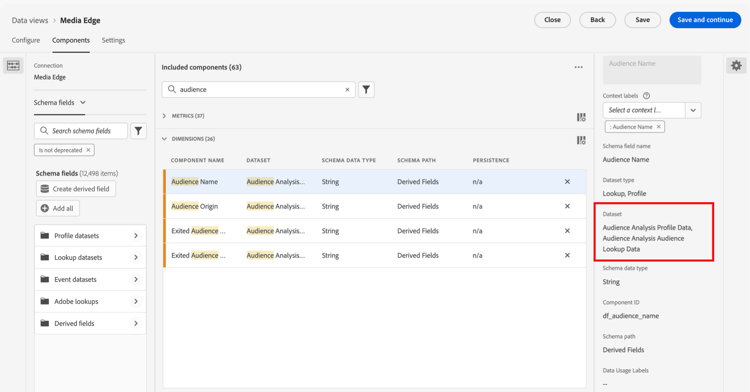Click the Context labels help icon

pos(646,96)
